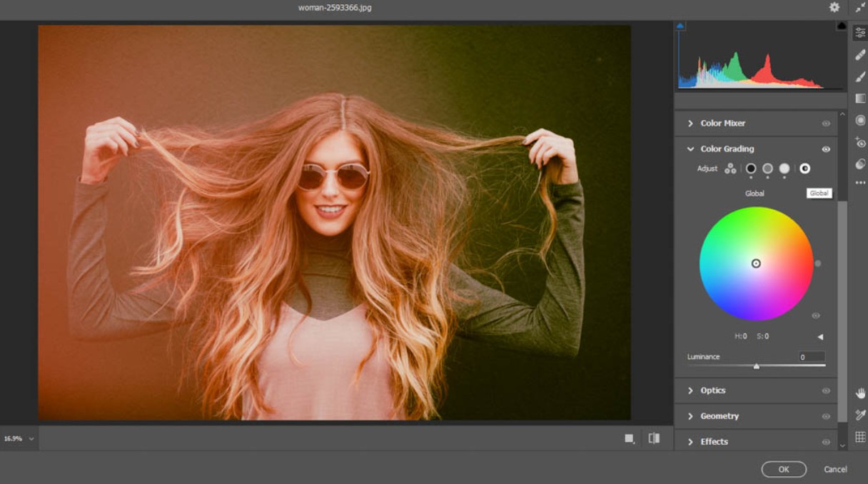Screen dimensions: 868x484
Task: Click the S:0 saturation value
Action: [762, 336]
